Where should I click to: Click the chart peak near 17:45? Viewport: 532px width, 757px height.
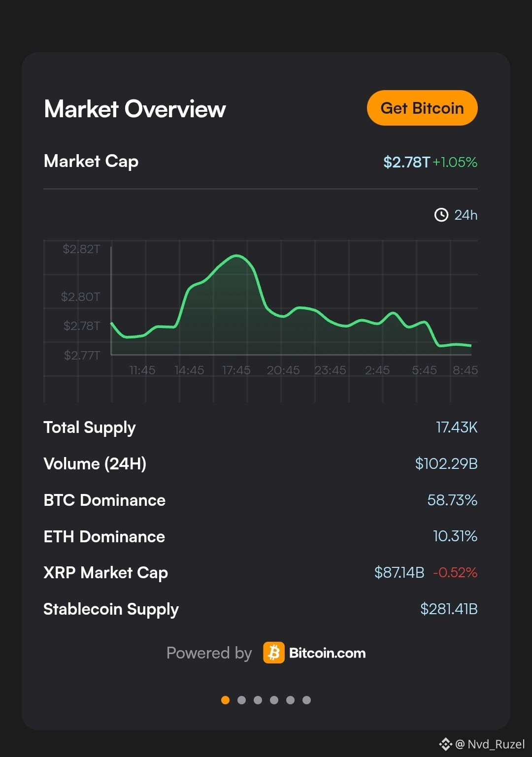tap(237, 256)
